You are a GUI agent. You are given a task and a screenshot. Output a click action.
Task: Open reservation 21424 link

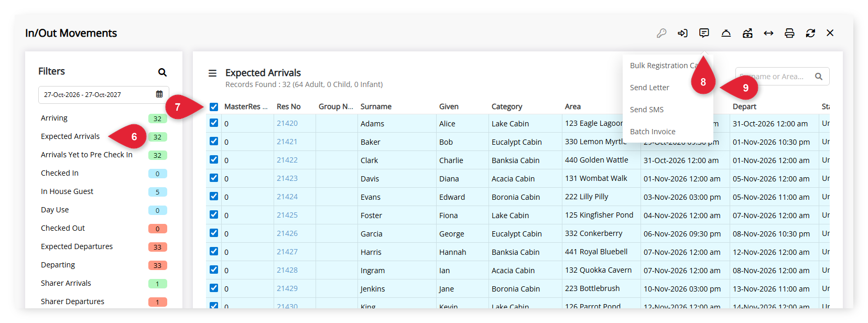[x=287, y=197]
